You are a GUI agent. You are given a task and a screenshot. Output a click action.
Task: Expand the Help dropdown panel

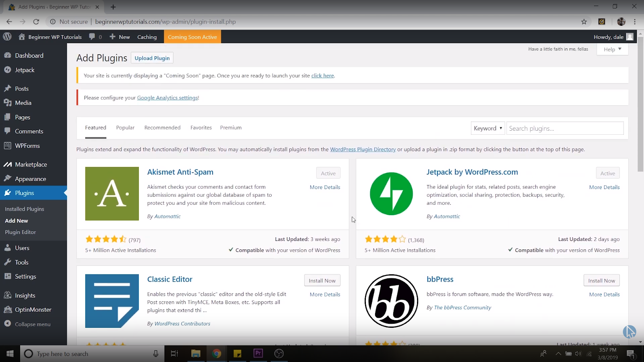coord(612,49)
